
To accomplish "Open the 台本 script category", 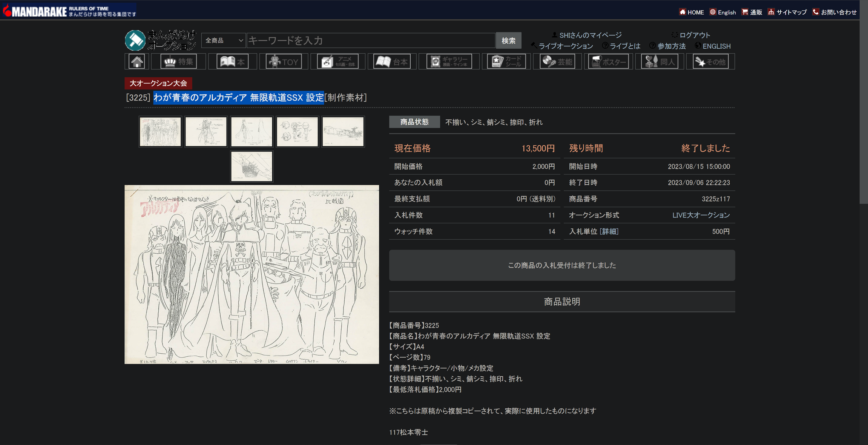I will (392, 62).
